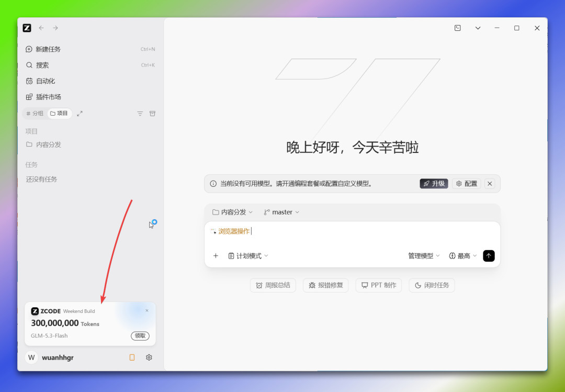
Task: Open the 最高 reasoning level dropdown
Action: (x=463, y=256)
